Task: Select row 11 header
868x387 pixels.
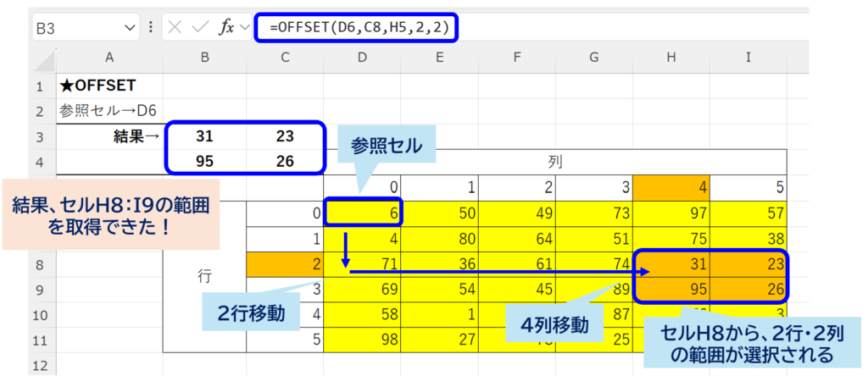Action: [x=39, y=340]
